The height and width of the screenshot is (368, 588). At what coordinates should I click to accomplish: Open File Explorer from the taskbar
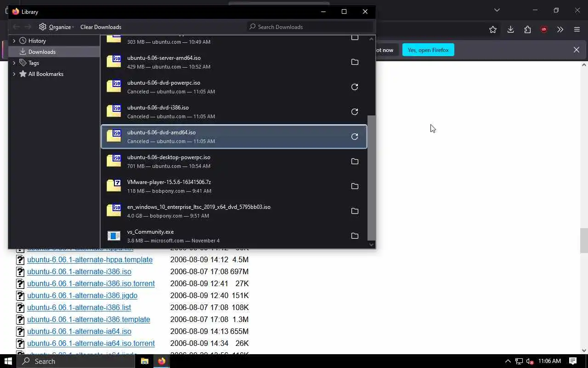pyautogui.click(x=144, y=361)
